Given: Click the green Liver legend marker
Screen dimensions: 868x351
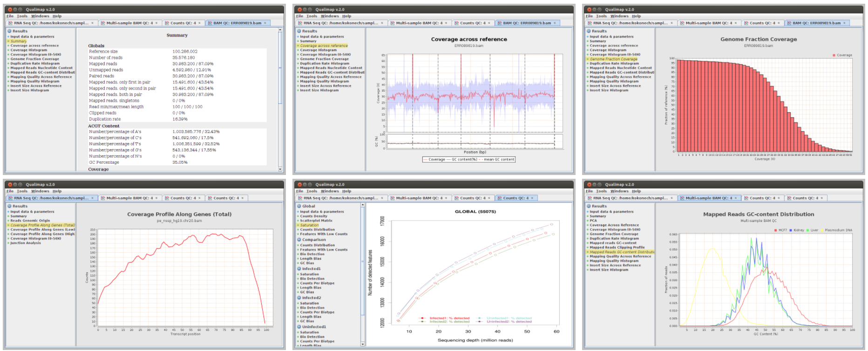Looking at the screenshot, I should pyautogui.click(x=808, y=230).
